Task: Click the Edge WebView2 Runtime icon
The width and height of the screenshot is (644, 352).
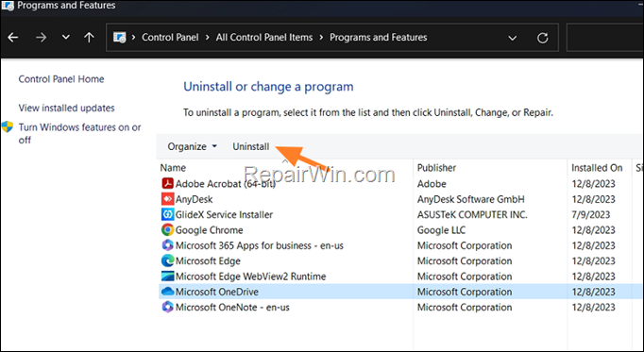Action: tap(167, 277)
